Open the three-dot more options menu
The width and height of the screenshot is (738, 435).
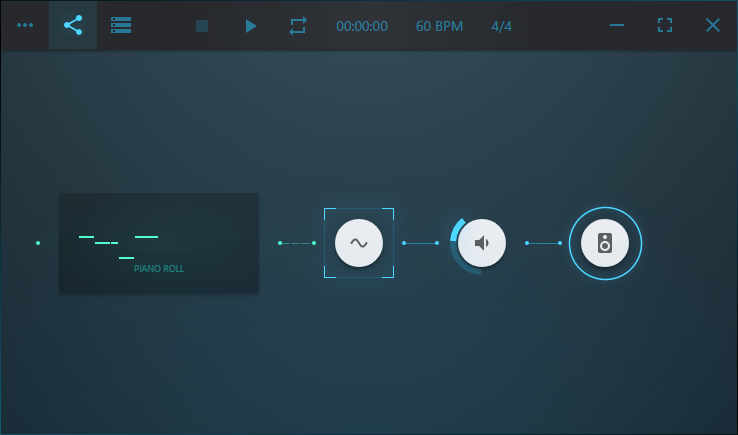point(25,25)
